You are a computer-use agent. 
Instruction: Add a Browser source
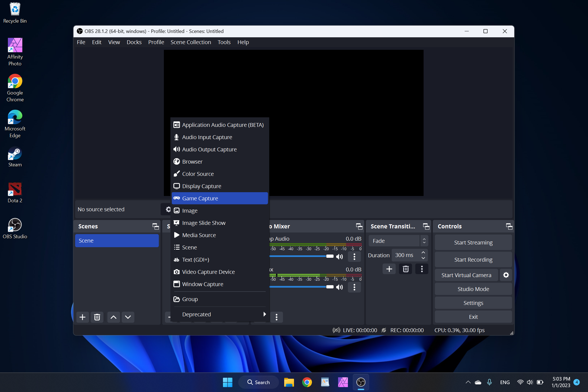coord(220,162)
